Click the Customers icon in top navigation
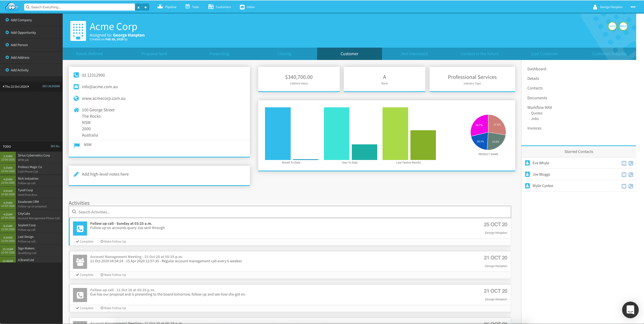 click(211, 7)
